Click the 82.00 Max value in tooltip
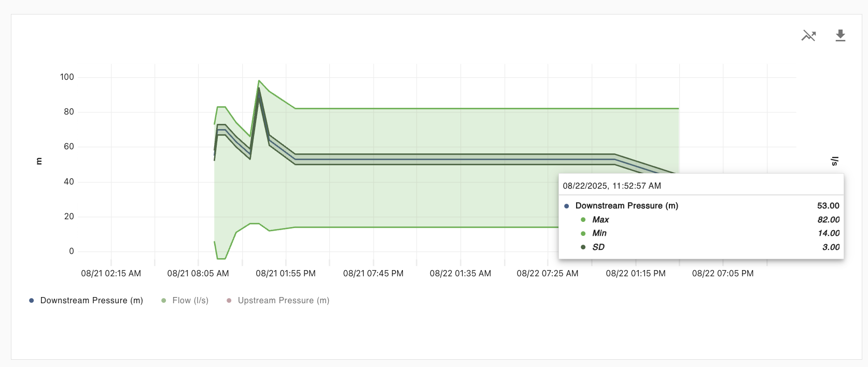The height and width of the screenshot is (367, 868). (828, 220)
